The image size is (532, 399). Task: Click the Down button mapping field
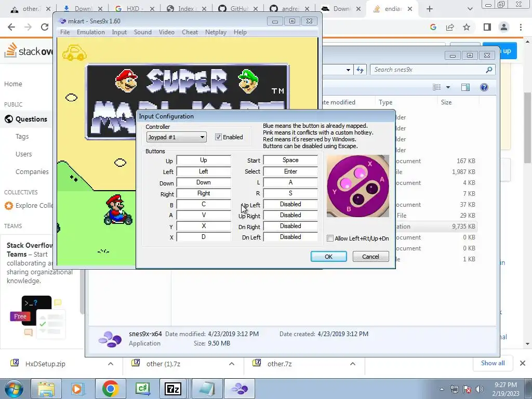click(x=204, y=182)
